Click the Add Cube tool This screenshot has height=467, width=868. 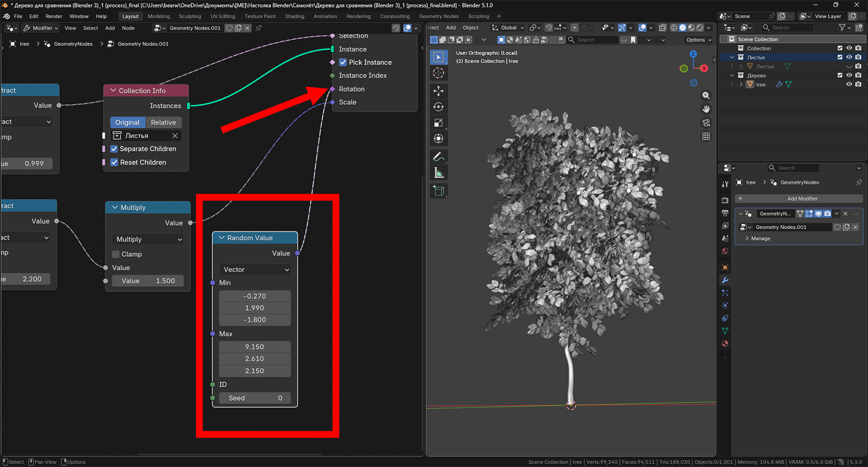tap(438, 191)
